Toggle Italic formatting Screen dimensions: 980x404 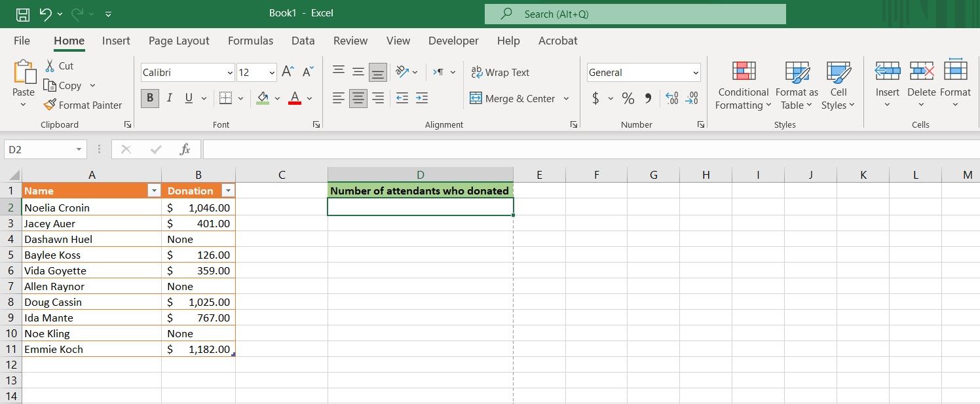pyautogui.click(x=170, y=98)
